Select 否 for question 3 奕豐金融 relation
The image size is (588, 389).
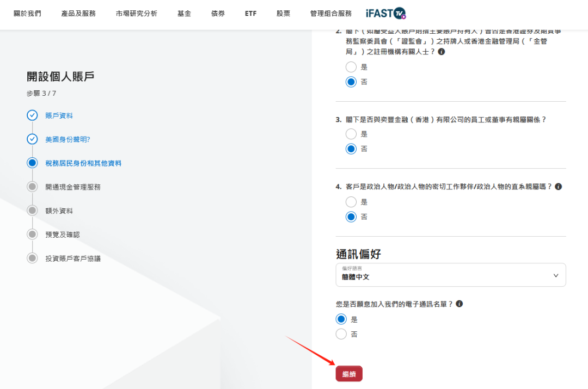(x=351, y=149)
